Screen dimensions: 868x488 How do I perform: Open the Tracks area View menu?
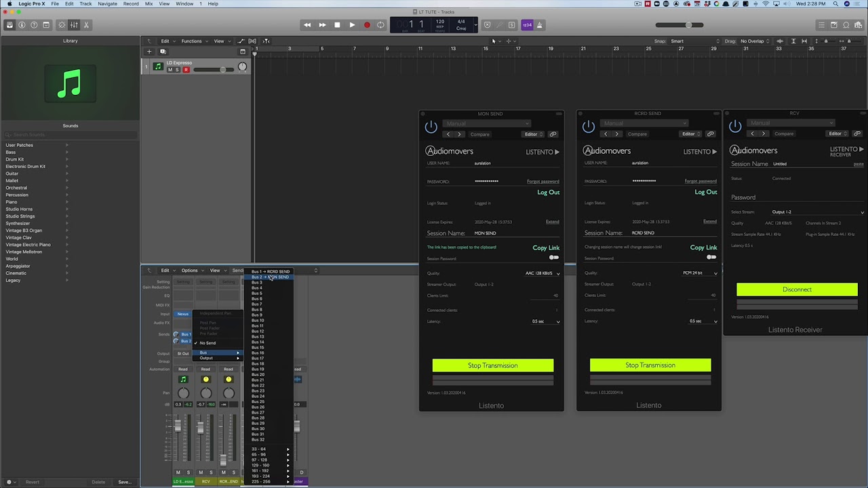click(221, 41)
